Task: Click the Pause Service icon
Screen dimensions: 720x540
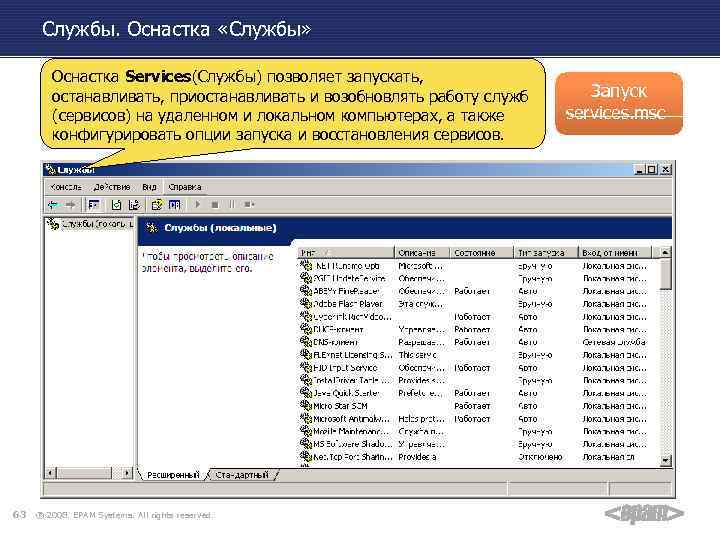Action: click(x=232, y=205)
